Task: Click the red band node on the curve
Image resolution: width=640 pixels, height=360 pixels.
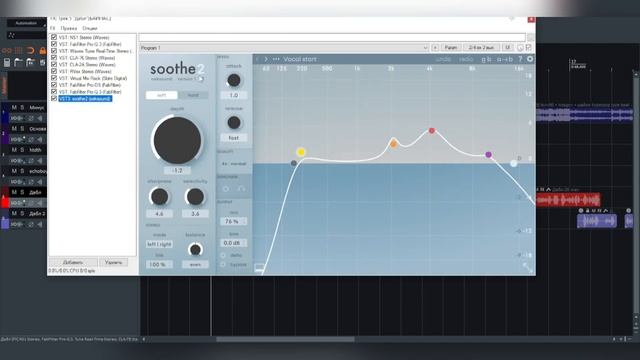Action: click(431, 131)
